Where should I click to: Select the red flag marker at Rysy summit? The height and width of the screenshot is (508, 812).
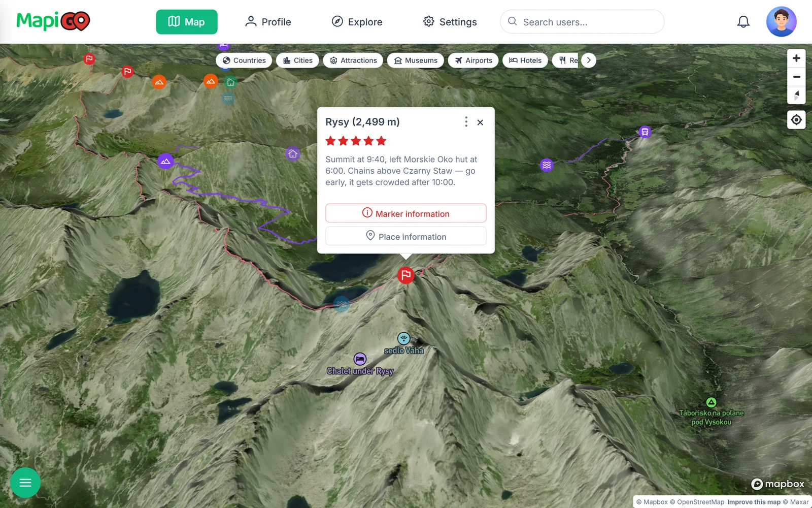(405, 275)
